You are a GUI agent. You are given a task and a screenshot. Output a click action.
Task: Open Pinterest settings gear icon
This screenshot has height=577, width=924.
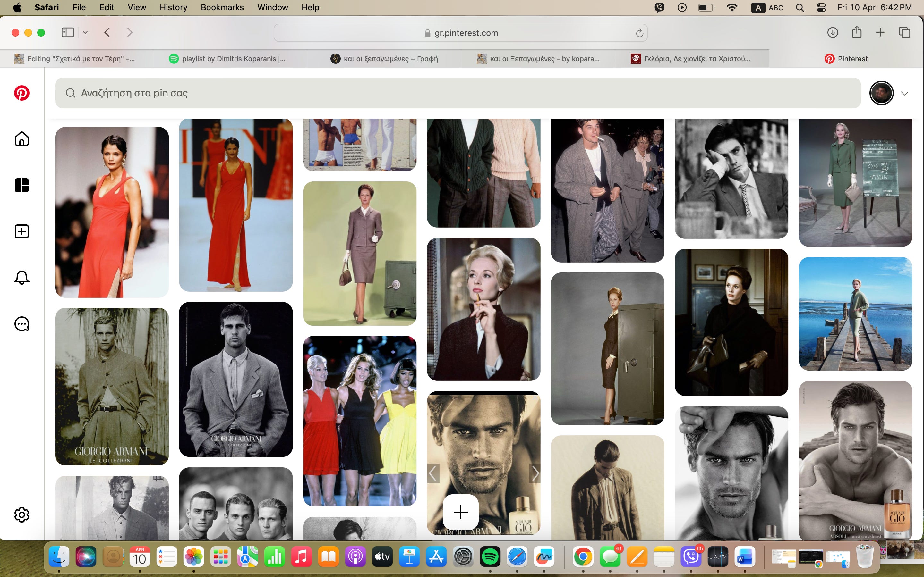pyautogui.click(x=22, y=515)
